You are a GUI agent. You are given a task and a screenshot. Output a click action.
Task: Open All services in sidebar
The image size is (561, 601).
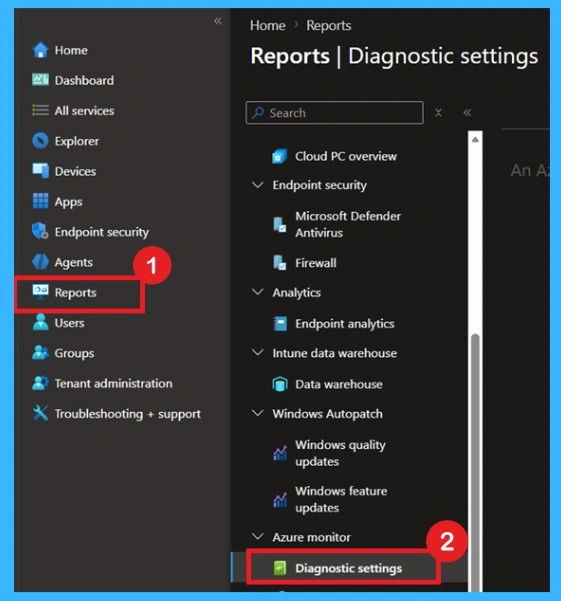(x=84, y=111)
